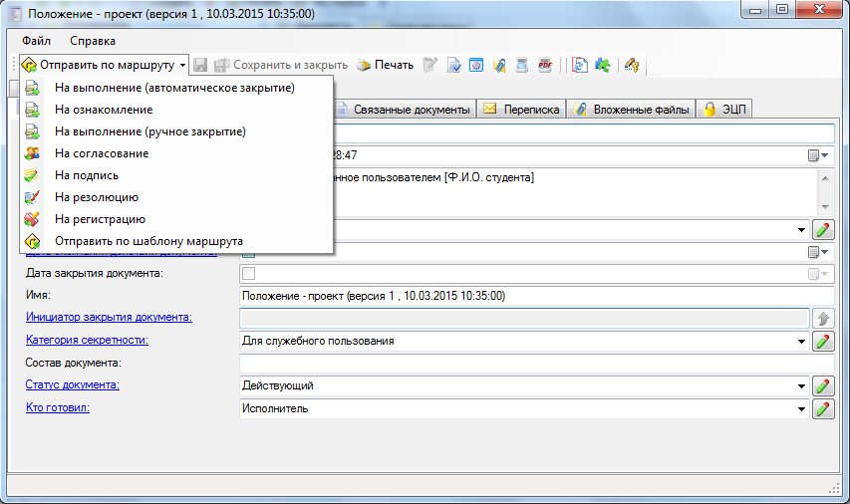Screen dimensions: 850x504
Task: Click the key and pencil signature toolbar icon
Action: click(x=632, y=65)
